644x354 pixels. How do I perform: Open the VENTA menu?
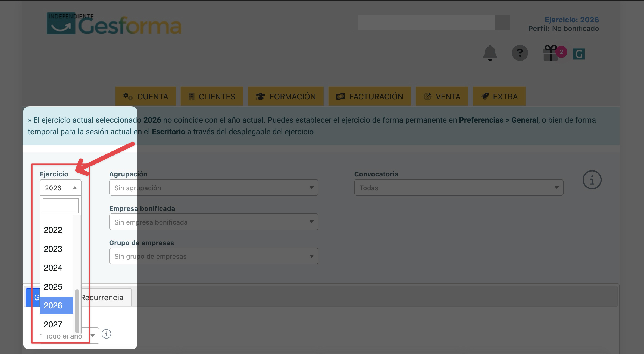[442, 96]
